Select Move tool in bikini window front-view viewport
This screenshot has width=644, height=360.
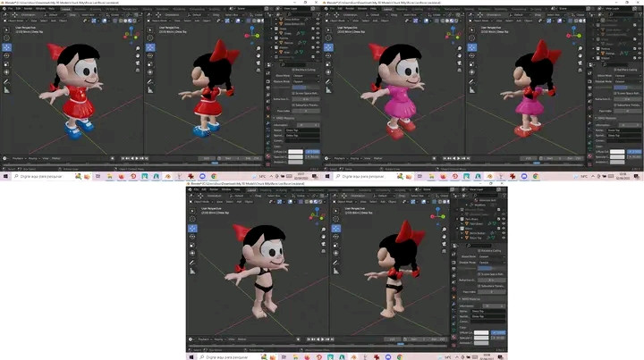[x=192, y=228]
